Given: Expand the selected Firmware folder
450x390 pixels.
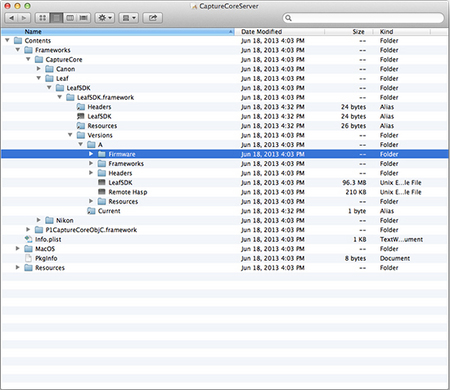Looking at the screenshot, I should click(91, 154).
